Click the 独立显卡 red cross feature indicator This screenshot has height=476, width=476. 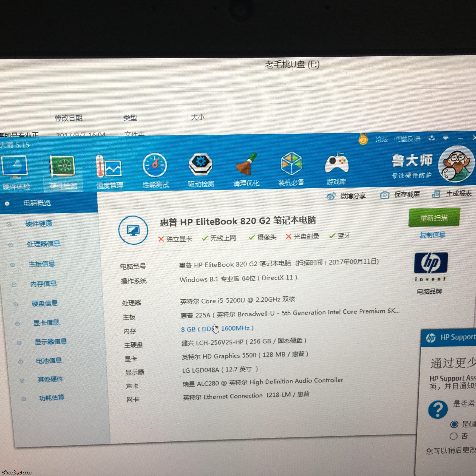(175, 239)
